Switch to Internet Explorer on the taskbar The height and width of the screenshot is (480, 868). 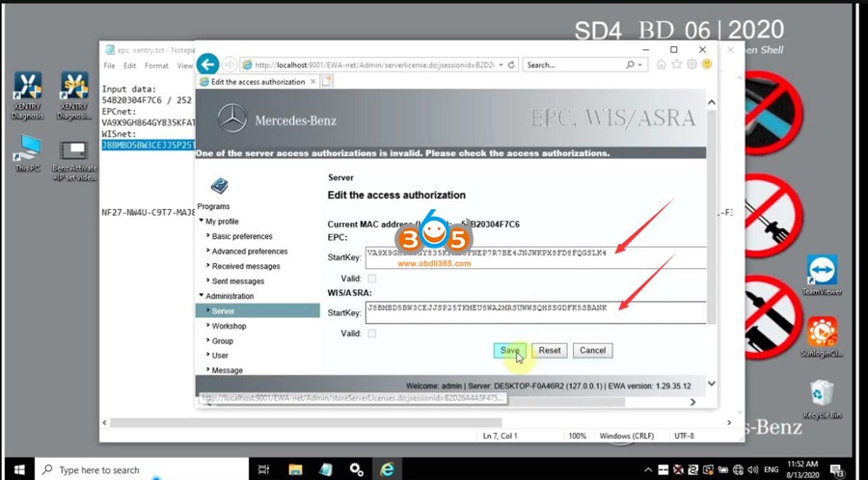(x=388, y=469)
